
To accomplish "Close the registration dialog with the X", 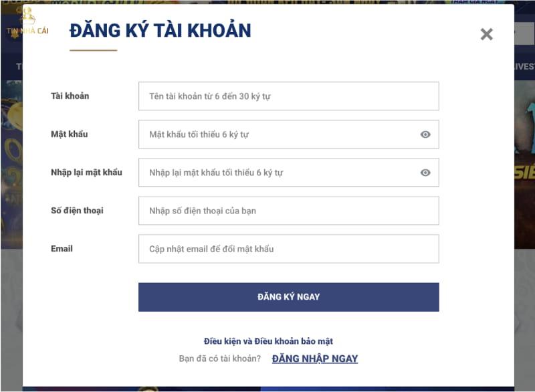I will [487, 34].
